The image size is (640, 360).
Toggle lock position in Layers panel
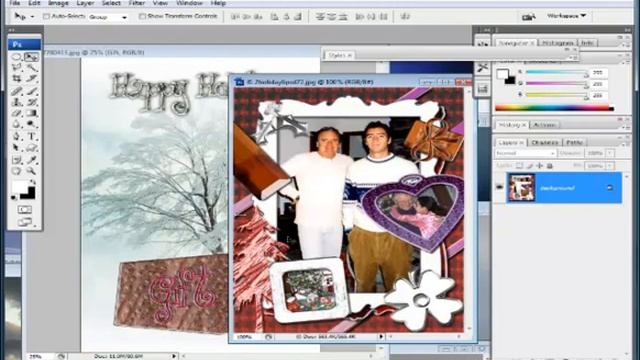540,166
